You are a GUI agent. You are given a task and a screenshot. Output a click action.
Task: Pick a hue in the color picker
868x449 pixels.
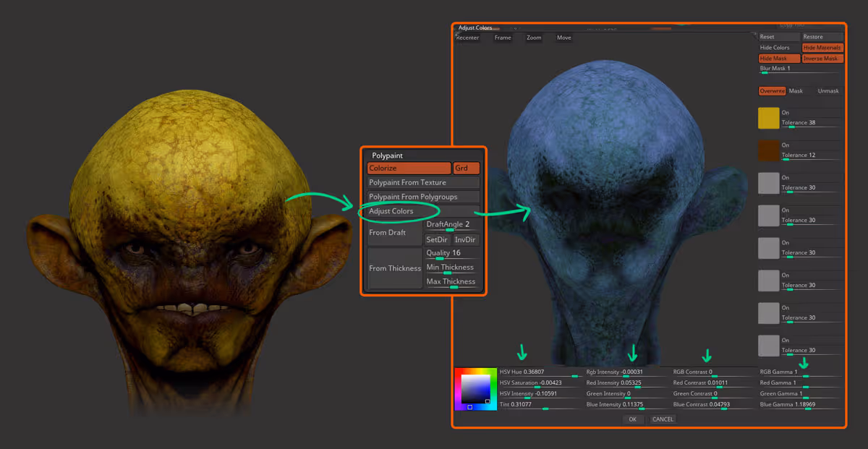(476, 389)
